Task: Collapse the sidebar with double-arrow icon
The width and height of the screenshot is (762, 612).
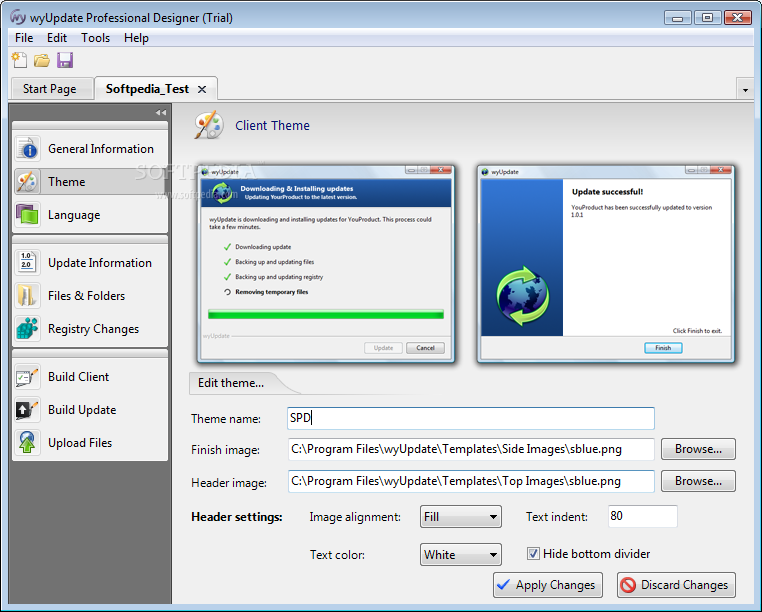Action: pos(161,112)
